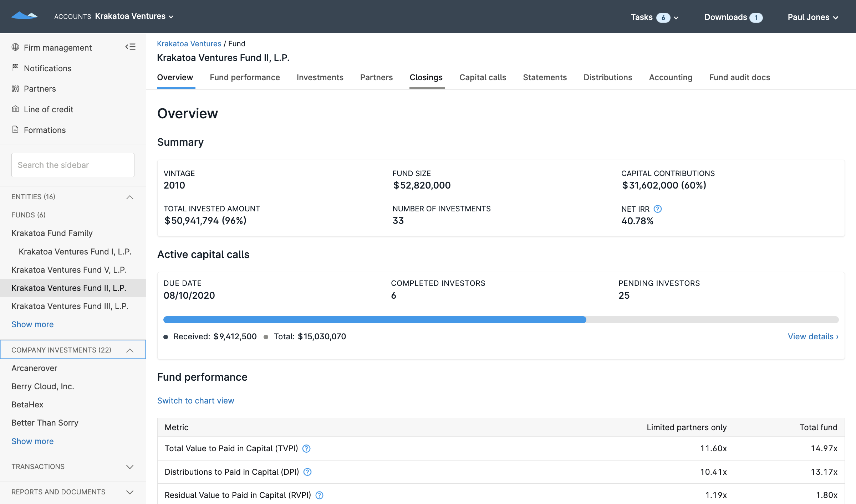Viewport: 856px width, 504px height.
Task: Click the Total fund column header
Action: 818,427
